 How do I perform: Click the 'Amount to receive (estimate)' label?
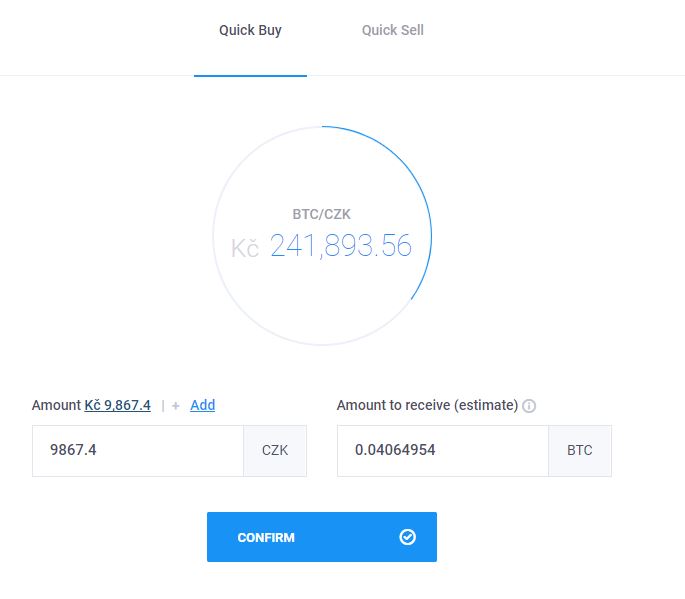[427, 405]
